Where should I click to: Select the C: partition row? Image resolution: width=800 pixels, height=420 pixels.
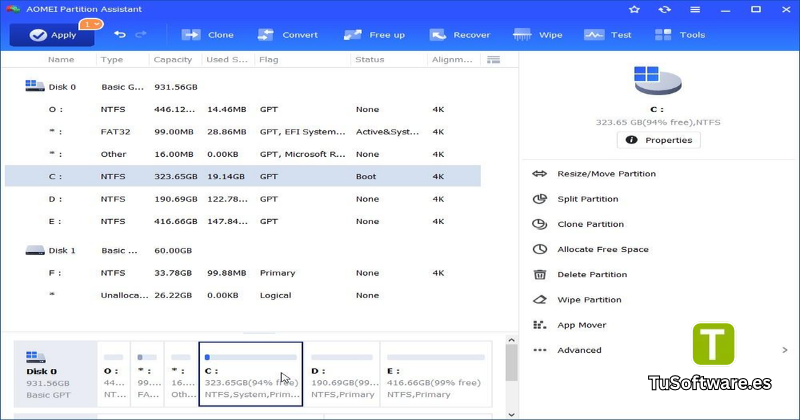243,176
